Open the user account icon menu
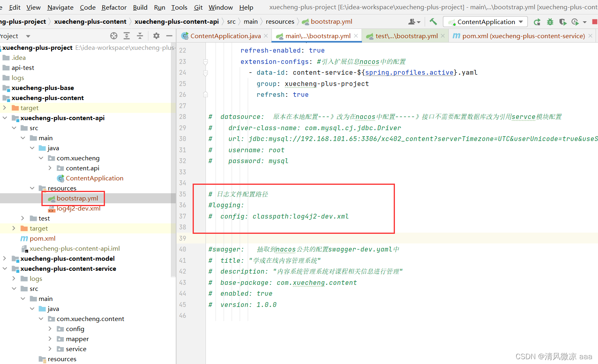598x364 pixels. [414, 22]
